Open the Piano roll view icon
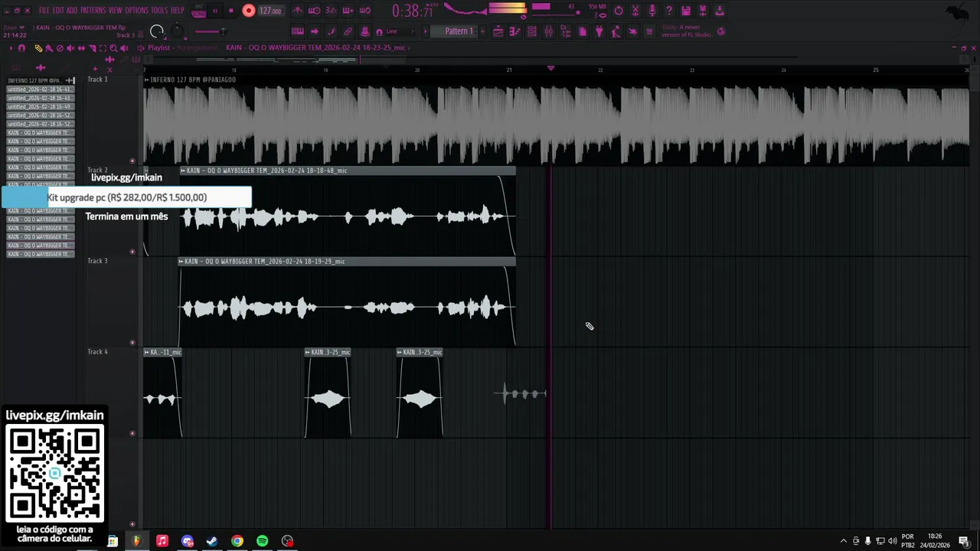The width and height of the screenshot is (980, 551). click(x=514, y=31)
